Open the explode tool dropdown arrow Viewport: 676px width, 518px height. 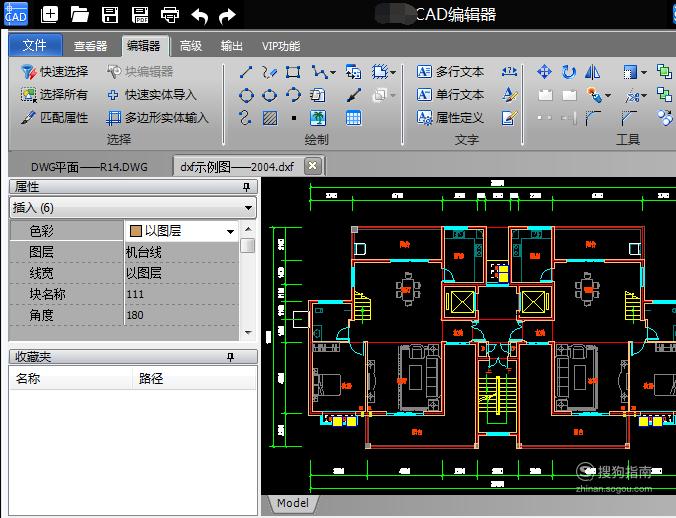click(x=608, y=95)
